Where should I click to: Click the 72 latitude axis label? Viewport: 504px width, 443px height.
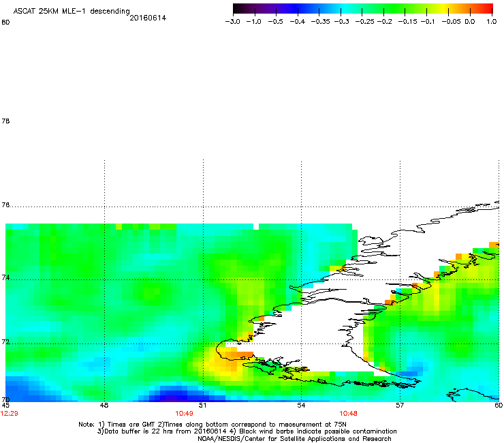[5, 341]
